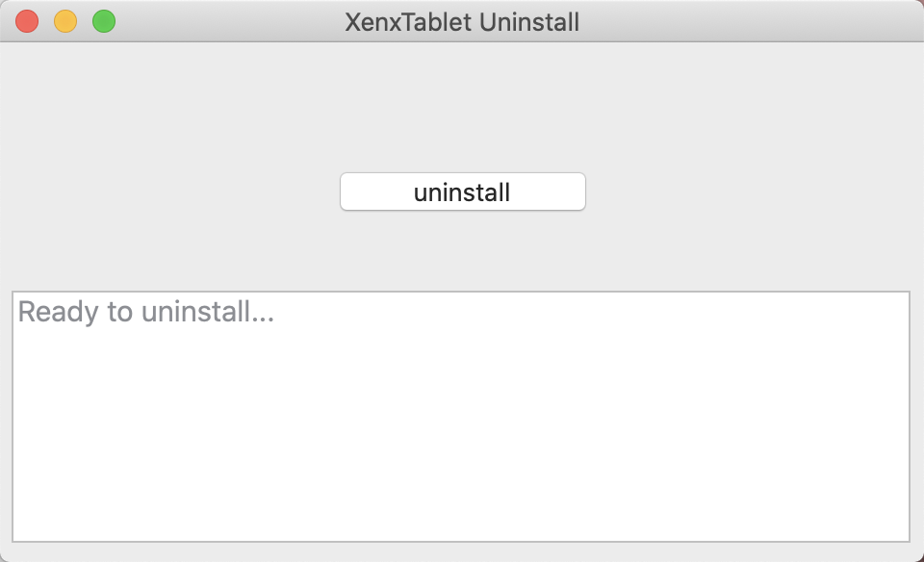Close the XenxTablet Uninstall window
This screenshot has height=562, width=924.
point(27,21)
